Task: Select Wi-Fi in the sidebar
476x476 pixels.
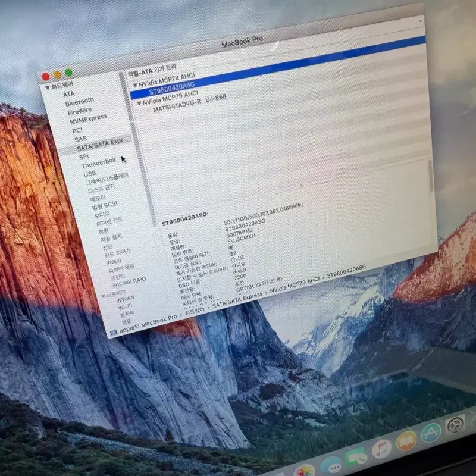Action: 126,306
